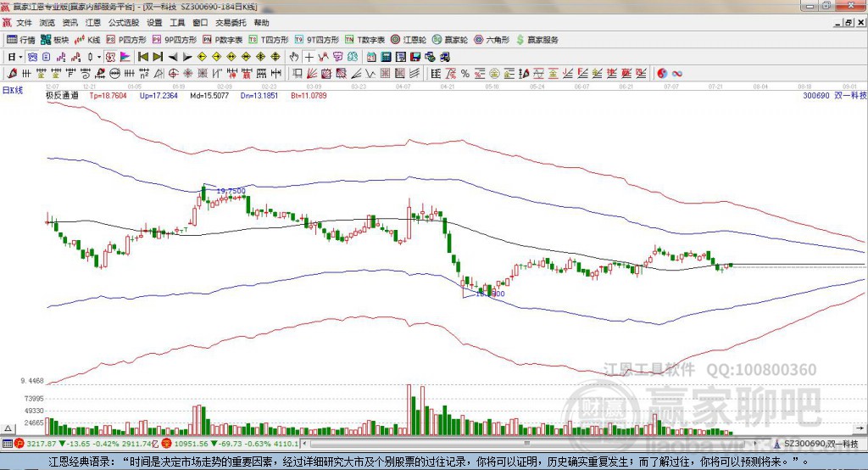
Task: Open the 公式选股 menu
Action: (x=124, y=23)
